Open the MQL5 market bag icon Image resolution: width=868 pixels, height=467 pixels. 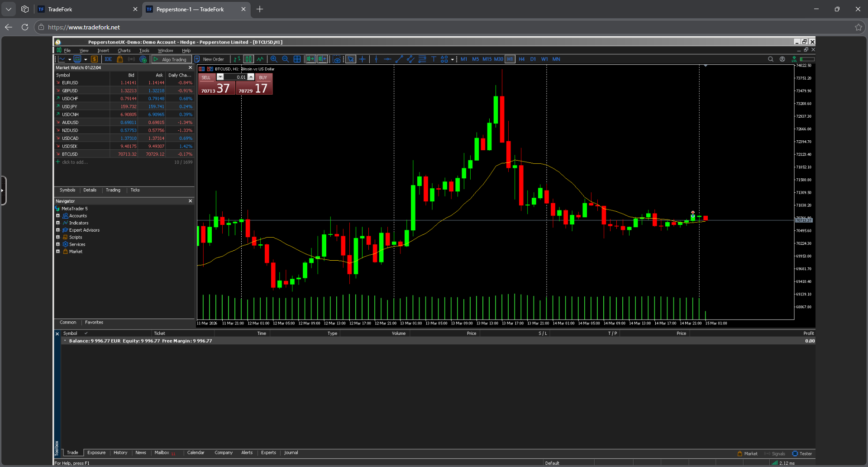[120, 59]
